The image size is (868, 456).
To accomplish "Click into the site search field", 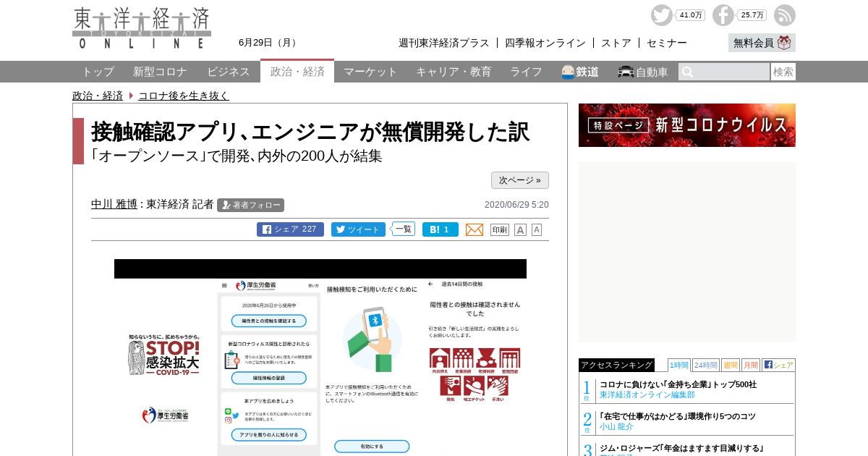I will tap(724, 72).
